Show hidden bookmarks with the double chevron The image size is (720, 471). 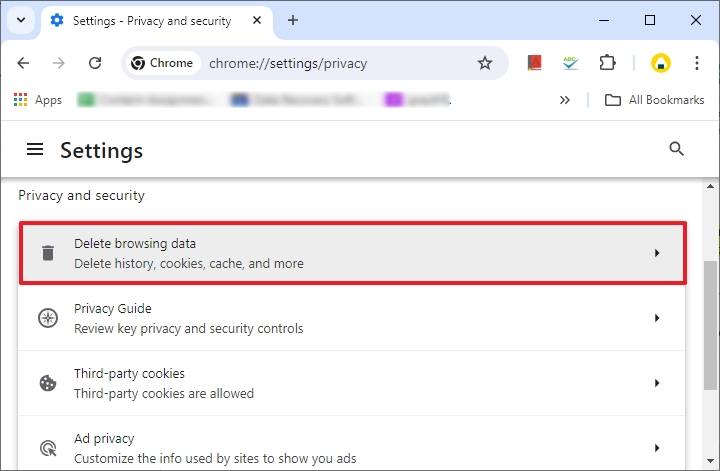[x=565, y=100]
